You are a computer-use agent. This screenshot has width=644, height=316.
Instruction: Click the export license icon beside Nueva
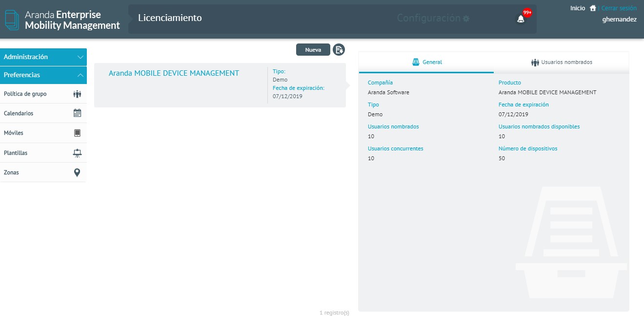(339, 49)
